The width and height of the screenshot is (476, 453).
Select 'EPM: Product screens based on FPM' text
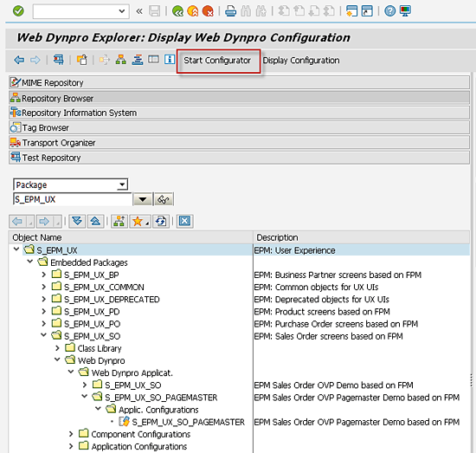(x=322, y=312)
